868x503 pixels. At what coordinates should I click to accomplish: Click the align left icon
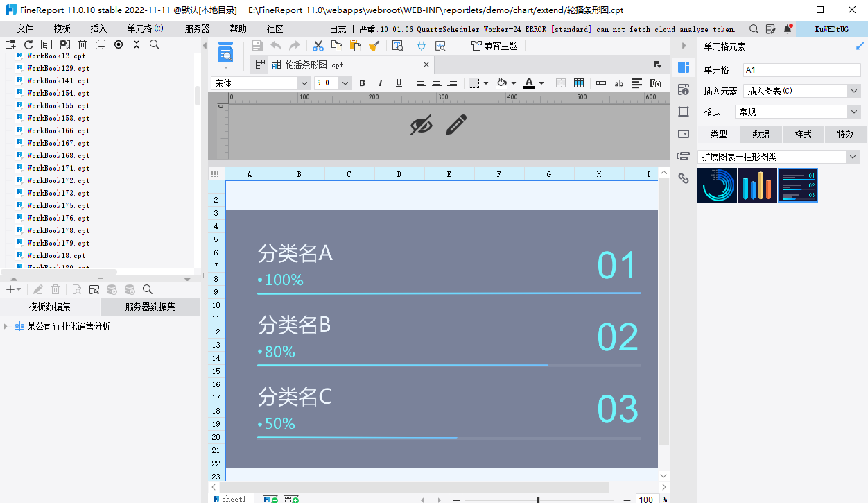coord(421,83)
